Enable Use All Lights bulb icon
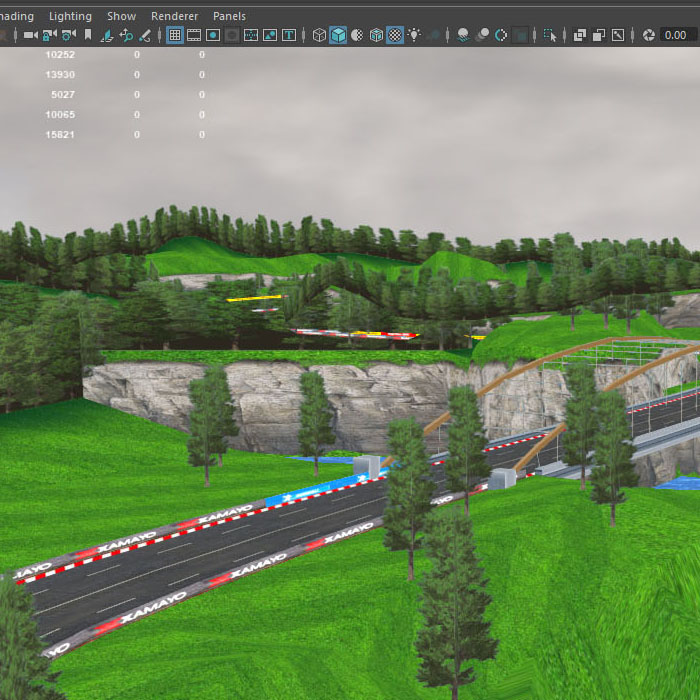The image size is (700, 700). click(x=414, y=35)
